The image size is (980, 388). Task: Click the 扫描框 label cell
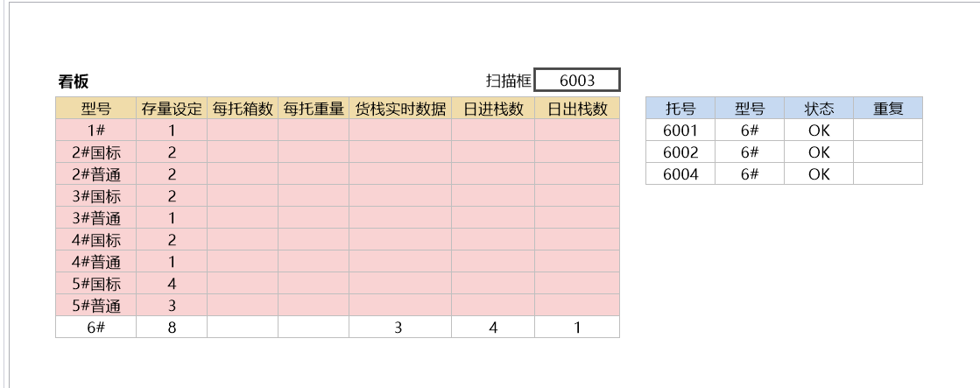509,81
